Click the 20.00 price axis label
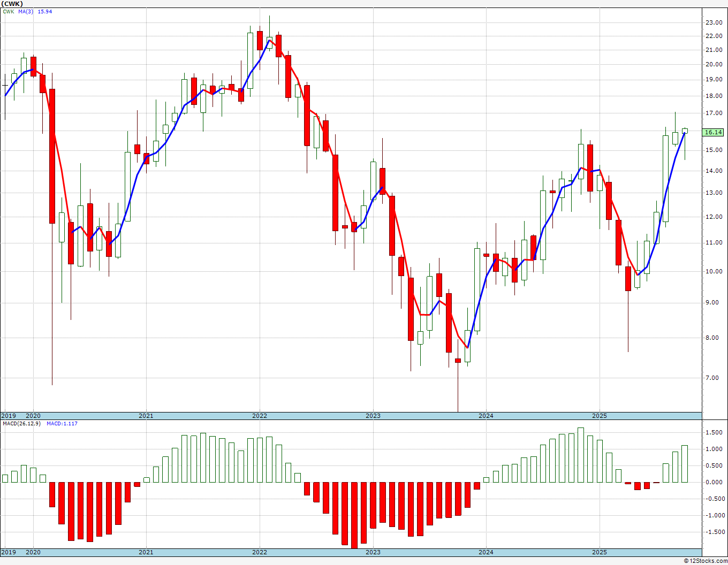The height and width of the screenshot is (565, 728). [714, 64]
